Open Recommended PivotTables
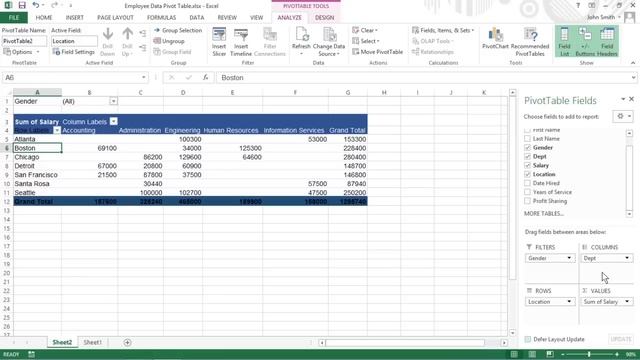The image size is (640, 360). pyautogui.click(x=530, y=42)
